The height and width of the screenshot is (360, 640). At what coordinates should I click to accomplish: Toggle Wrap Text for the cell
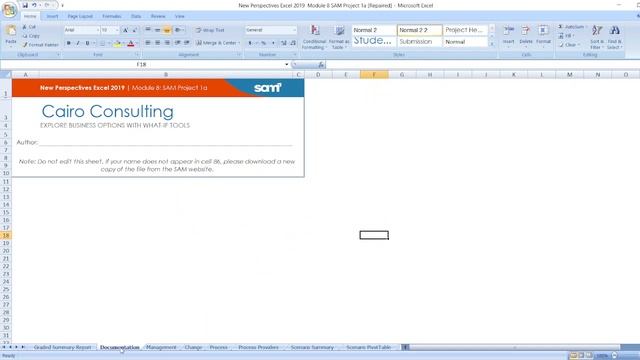210,30
